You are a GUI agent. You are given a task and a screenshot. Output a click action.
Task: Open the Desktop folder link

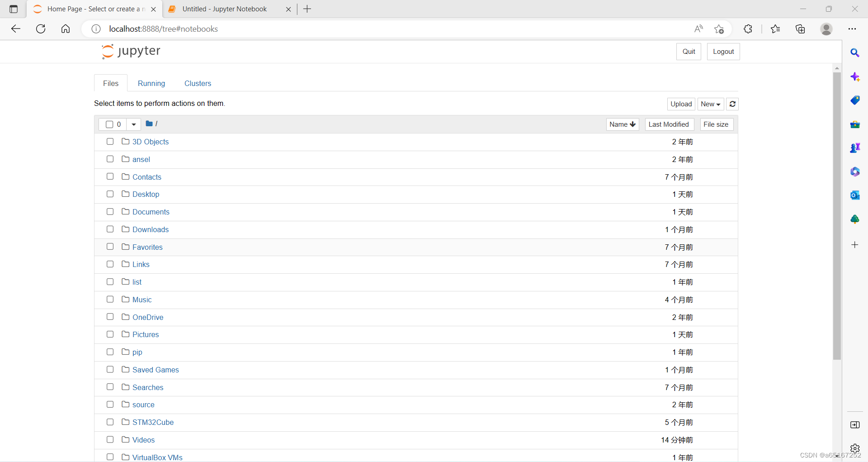(x=146, y=194)
